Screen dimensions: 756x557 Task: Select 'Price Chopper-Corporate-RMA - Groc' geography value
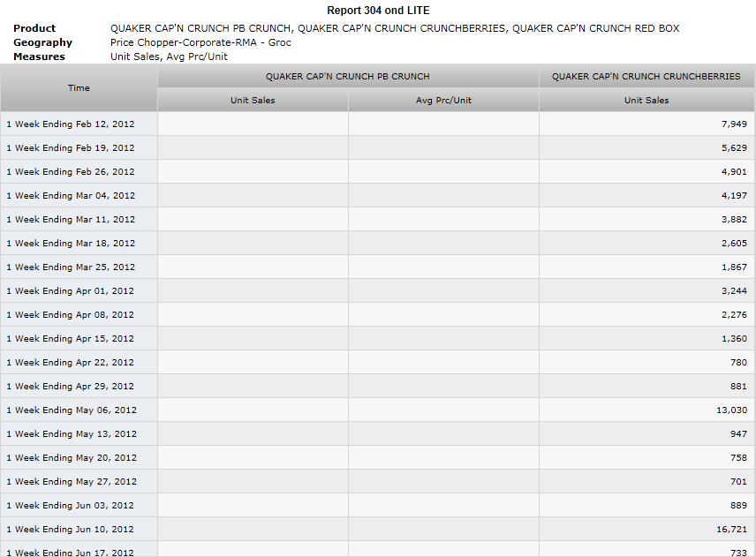click(200, 42)
